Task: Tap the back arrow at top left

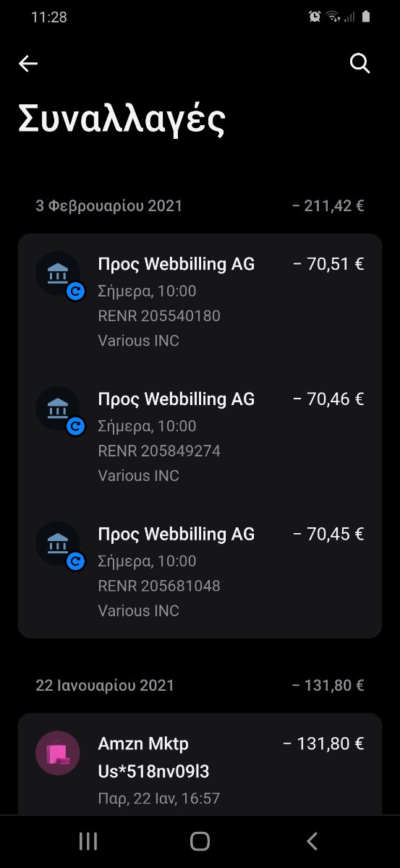Action: click(28, 64)
